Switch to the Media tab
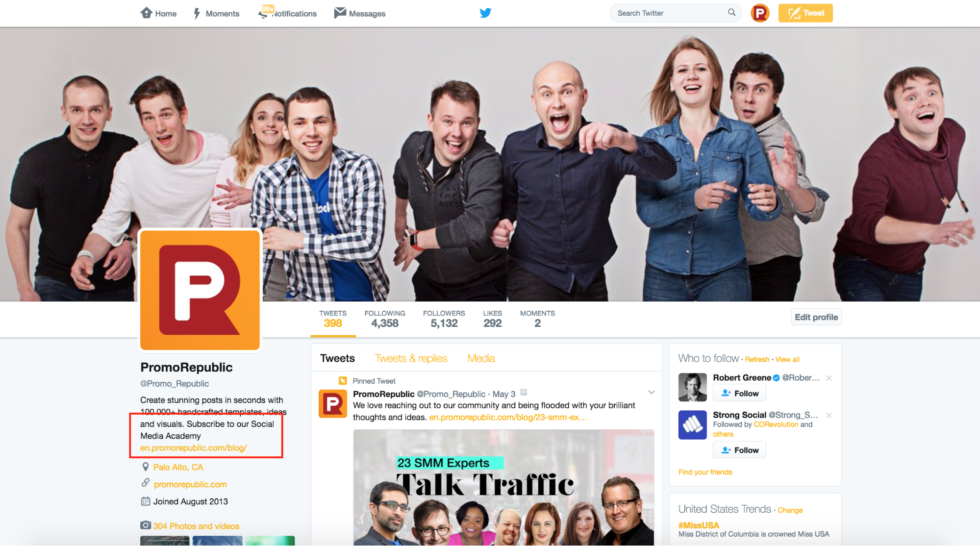This screenshot has height=546, width=980. [481, 358]
